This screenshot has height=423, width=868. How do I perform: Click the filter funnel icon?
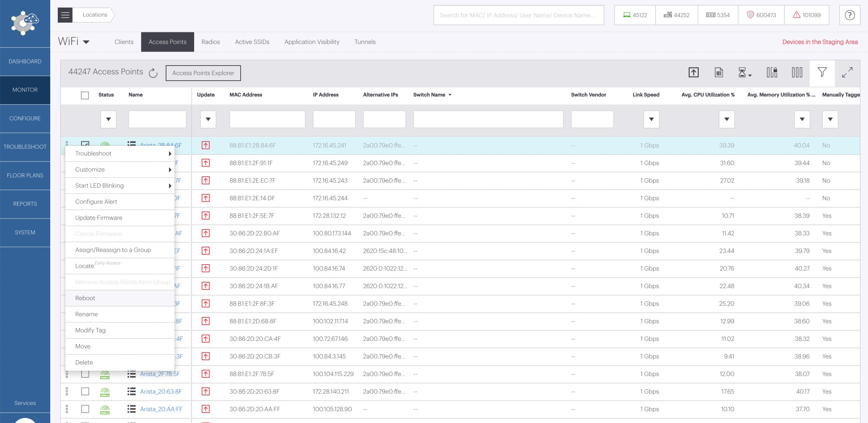[x=822, y=73]
